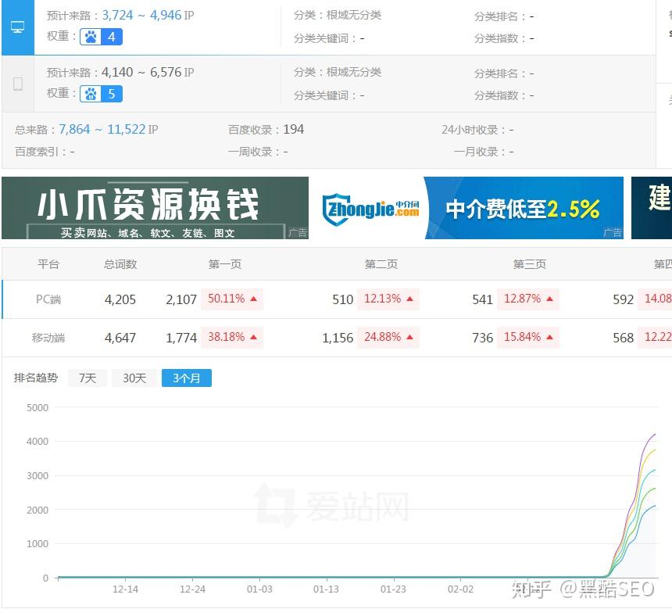This screenshot has width=672, height=616.
Task: Click the 01-03 date tick on chart
Action: pyautogui.click(x=259, y=589)
